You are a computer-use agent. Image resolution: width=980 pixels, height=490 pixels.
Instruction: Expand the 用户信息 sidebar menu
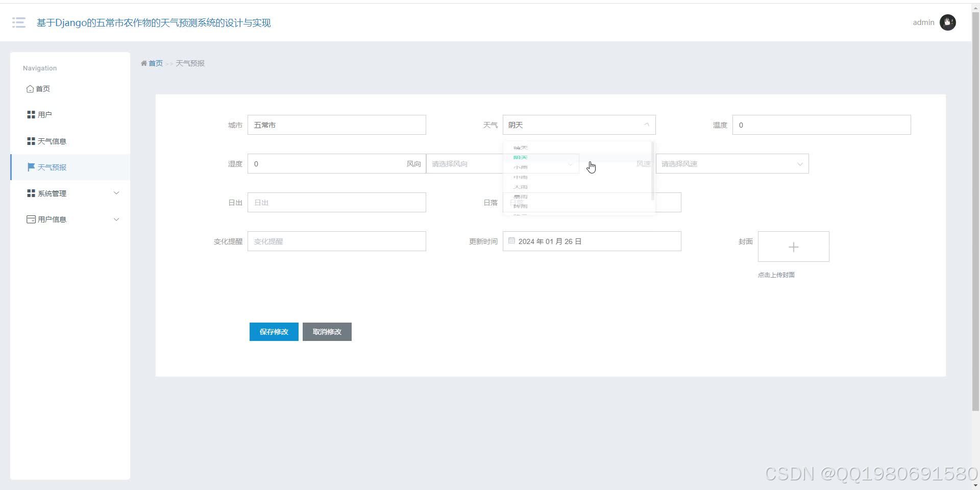click(70, 219)
